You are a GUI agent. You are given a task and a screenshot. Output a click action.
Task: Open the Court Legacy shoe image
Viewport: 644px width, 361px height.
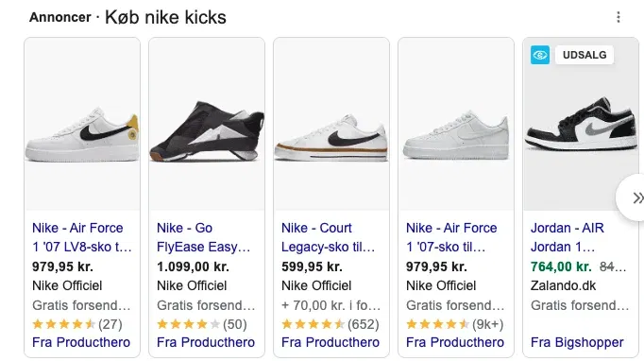pos(331,124)
